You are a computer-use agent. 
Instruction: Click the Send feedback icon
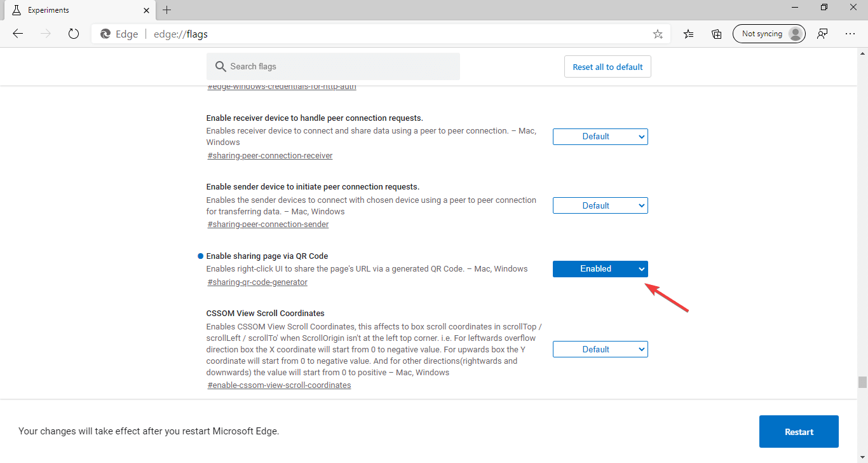tap(822, 34)
